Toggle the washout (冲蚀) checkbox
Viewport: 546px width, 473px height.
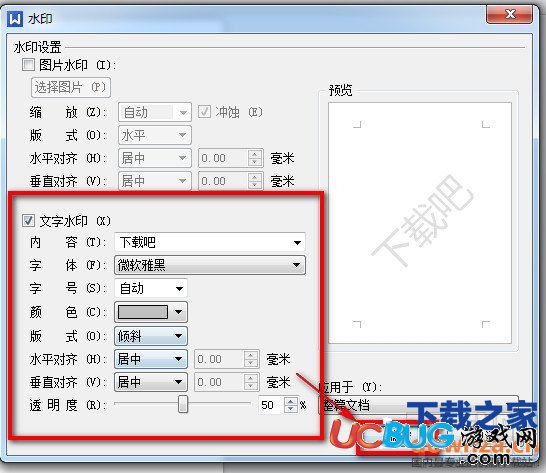click(204, 112)
